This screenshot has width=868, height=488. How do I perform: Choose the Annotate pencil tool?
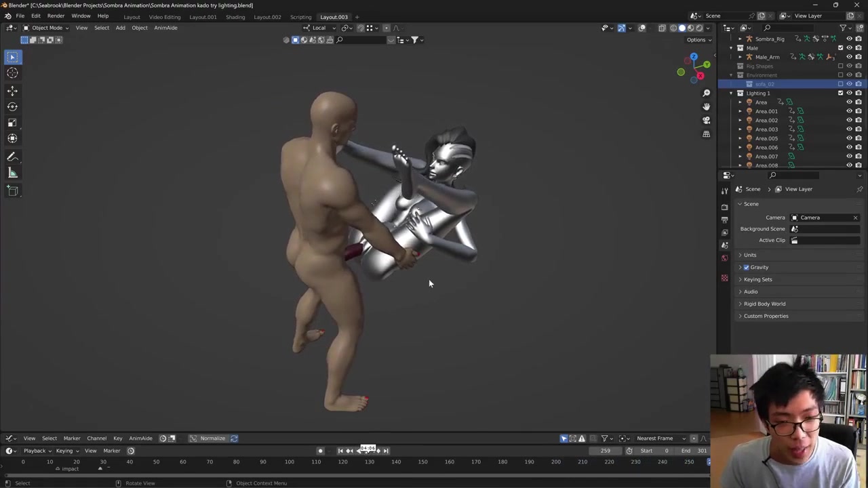(x=12, y=157)
